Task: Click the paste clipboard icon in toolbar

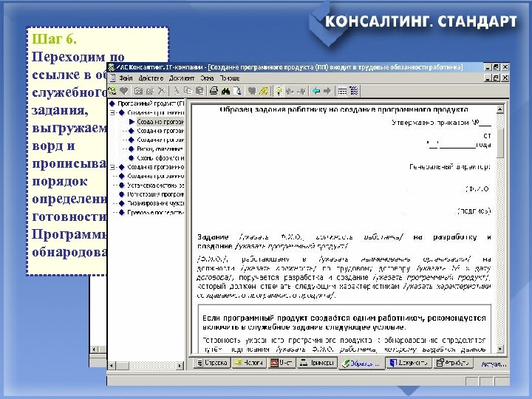Action: [199, 91]
